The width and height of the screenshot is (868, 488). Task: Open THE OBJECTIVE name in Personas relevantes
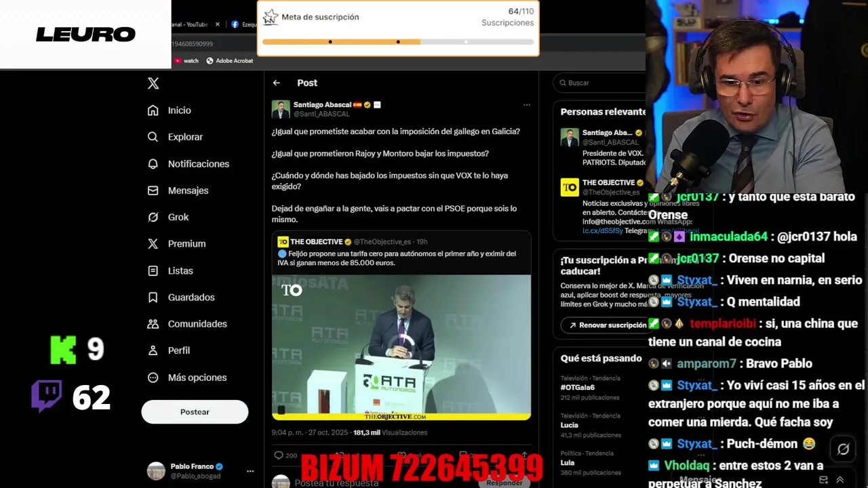(608, 182)
